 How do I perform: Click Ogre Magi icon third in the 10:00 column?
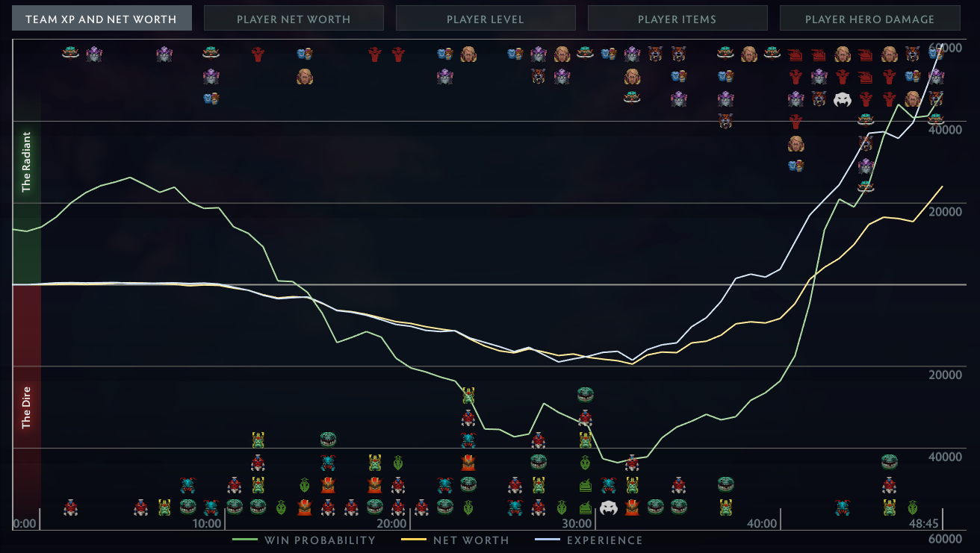point(211,99)
